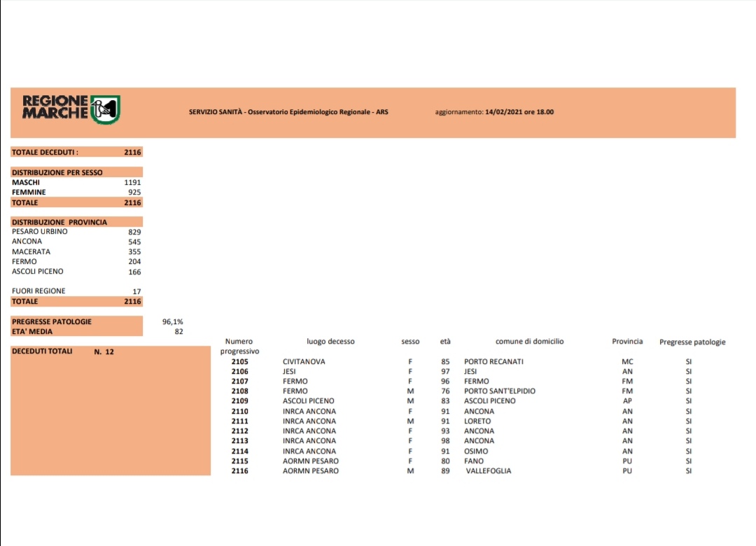Click OSIMO domicile cell

click(x=476, y=451)
